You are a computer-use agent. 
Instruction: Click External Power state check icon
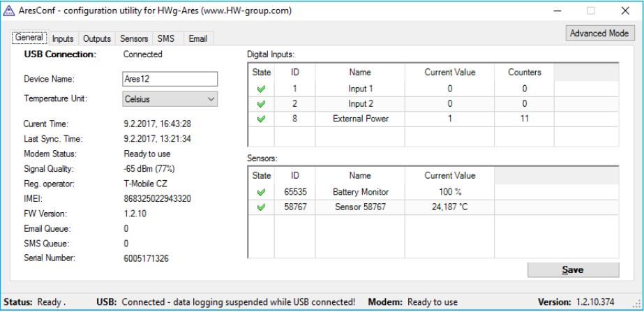tap(261, 119)
